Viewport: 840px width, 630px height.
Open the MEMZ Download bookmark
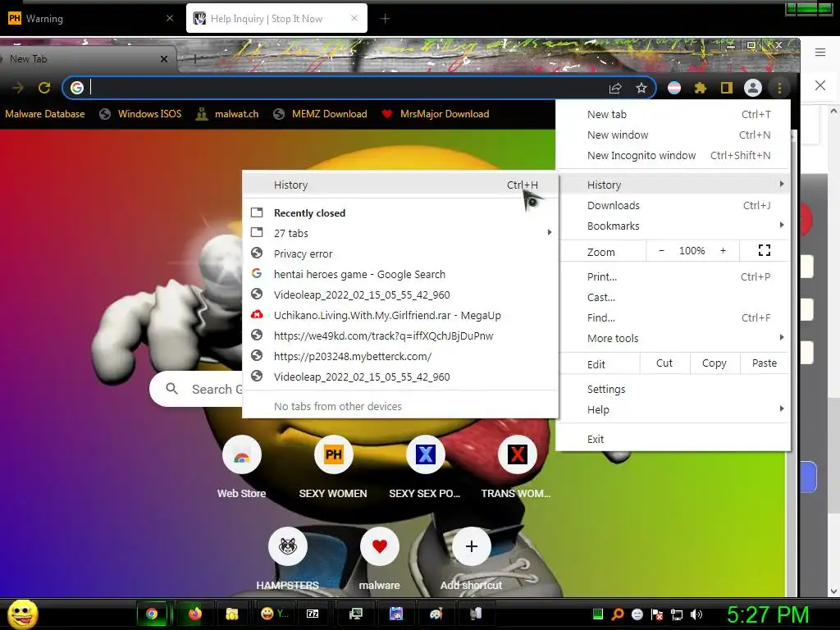tap(321, 114)
